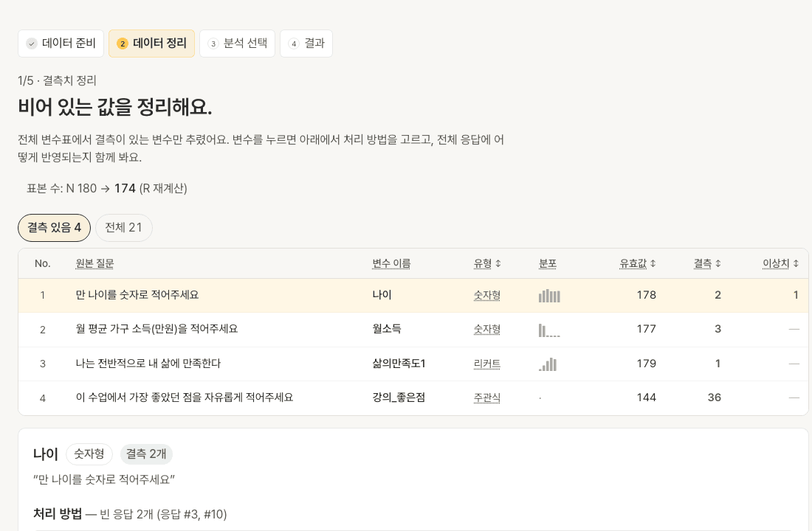Select row 이 수업에서 가장 좋았던 점을 자유롭게 적어주세요

click(x=413, y=398)
